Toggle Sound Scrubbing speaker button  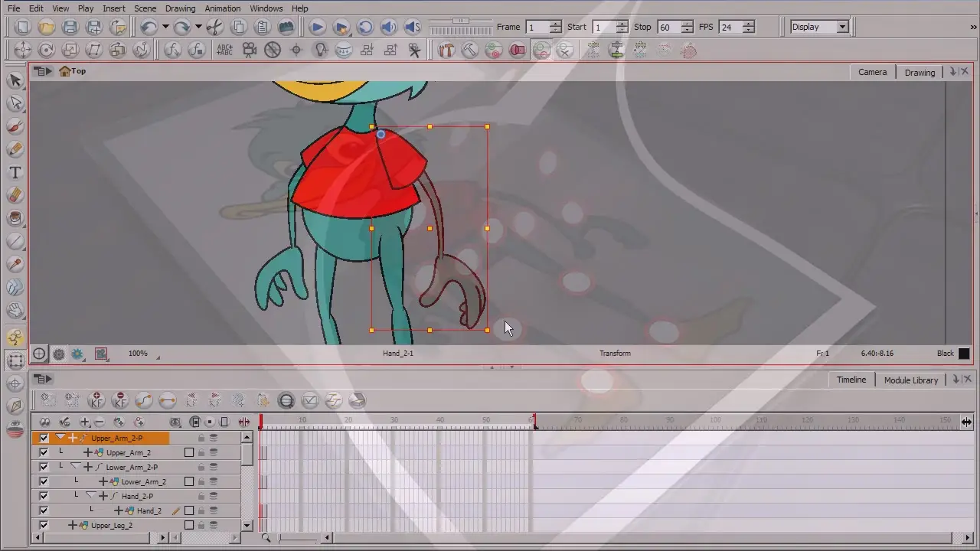[x=412, y=27]
